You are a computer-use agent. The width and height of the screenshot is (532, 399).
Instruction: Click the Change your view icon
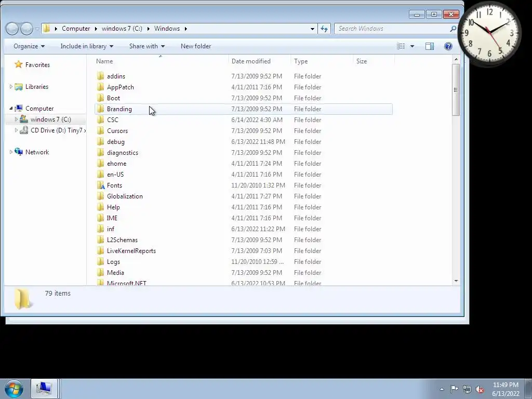point(401,46)
